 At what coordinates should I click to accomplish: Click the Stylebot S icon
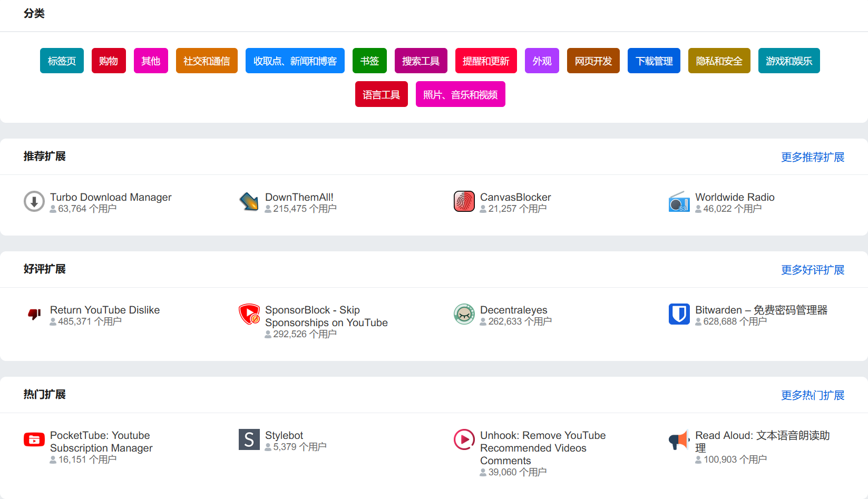click(x=249, y=439)
